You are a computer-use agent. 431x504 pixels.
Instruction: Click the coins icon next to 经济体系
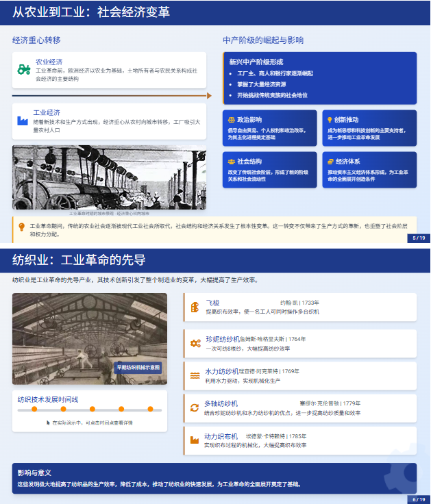click(331, 162)
